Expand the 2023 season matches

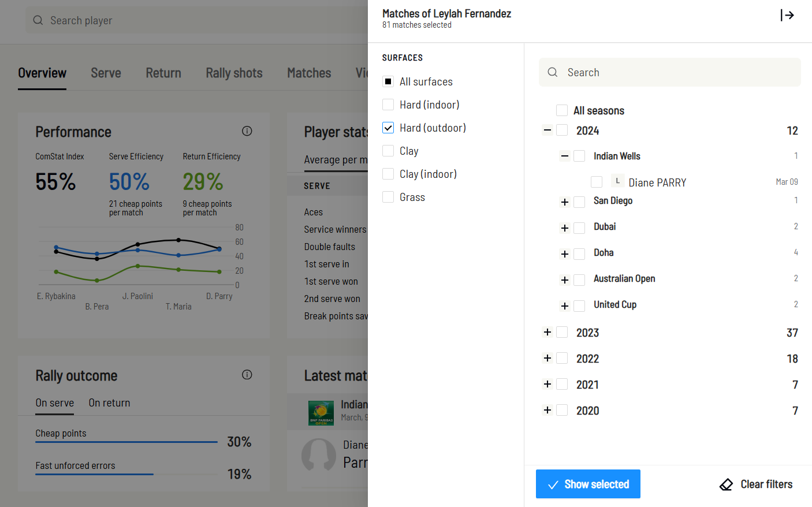click(x=547, y=332)
